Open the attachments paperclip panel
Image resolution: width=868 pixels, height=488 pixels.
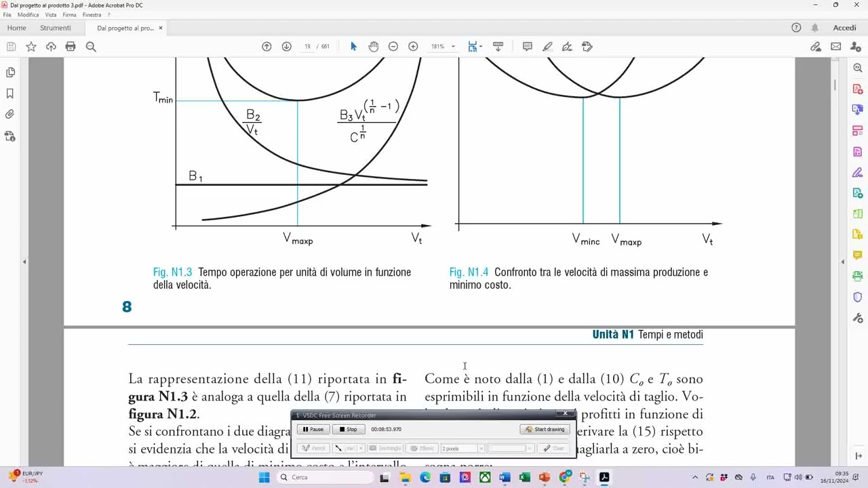10,115
